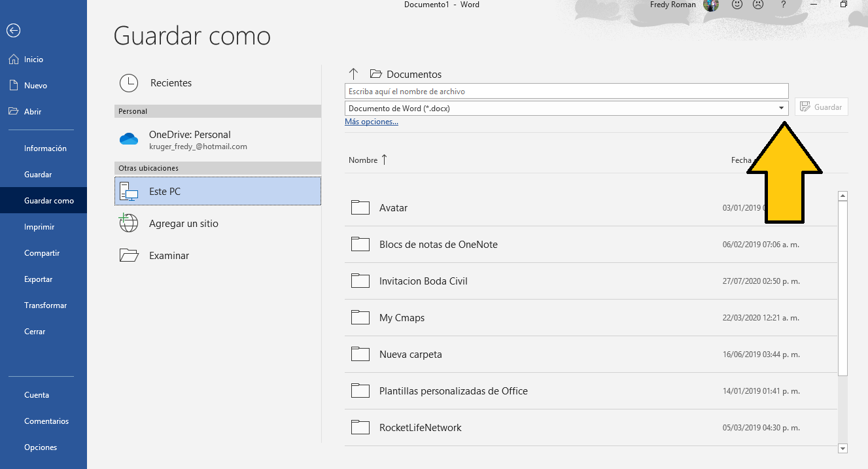The height and width of the screenshot is (469, 868).
Task: Switch to the Imprimir section
Action: (x=38, y=226)
